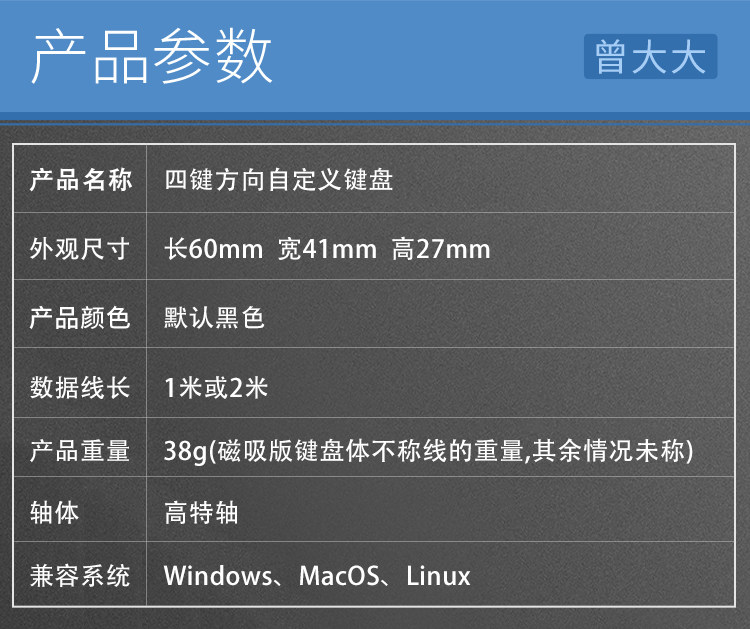The height and width of the screenshot is (629, 750).
Task: Select the 兼容系统 label cell
Action: (80, 574)
